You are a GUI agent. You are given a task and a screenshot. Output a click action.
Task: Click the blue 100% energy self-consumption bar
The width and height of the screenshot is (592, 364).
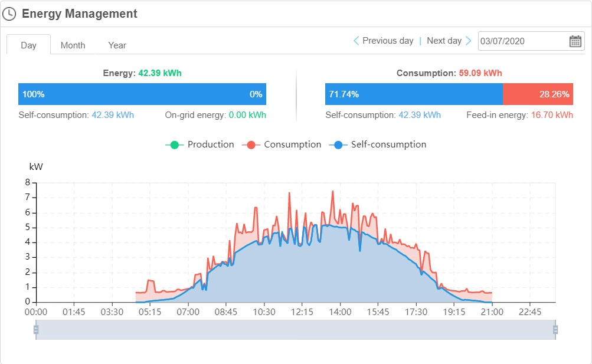click(x=142, y=94)
